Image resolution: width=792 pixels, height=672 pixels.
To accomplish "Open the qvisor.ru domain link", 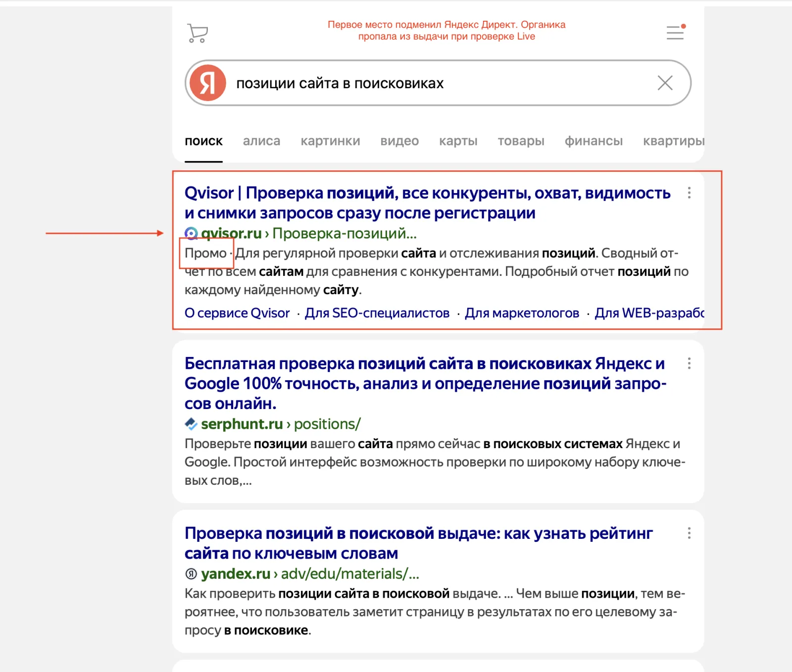I will [x=231, y=233].
